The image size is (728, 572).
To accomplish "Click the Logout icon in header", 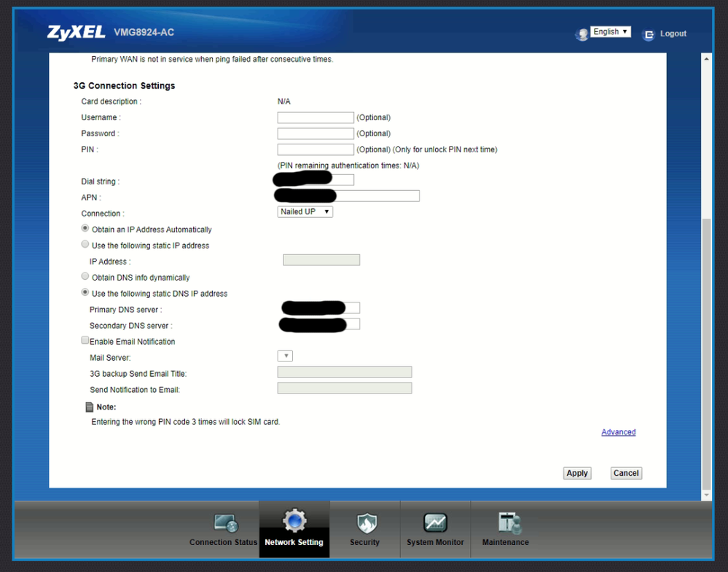I will click(x=648, y=34).
